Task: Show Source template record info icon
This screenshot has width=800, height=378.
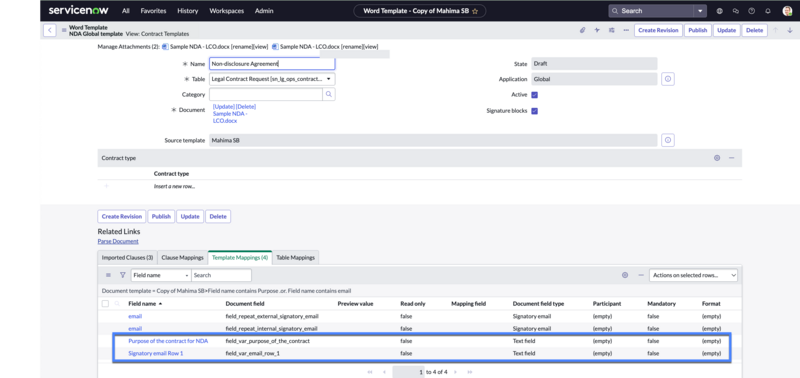Action: tap(668, 140)
